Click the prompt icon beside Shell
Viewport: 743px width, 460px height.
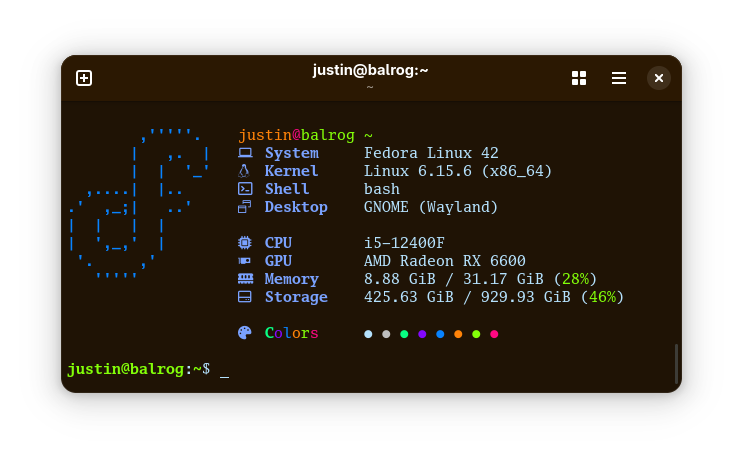point(245,189)
